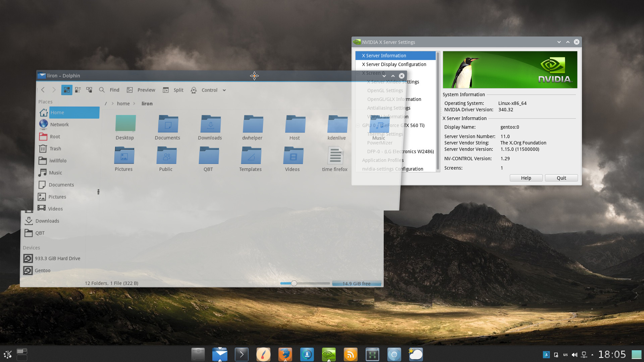Image resolution: width=644 pixels, height=362 pixels.
Task: Select the Pictures folder in file view
Action: point(124,159)
